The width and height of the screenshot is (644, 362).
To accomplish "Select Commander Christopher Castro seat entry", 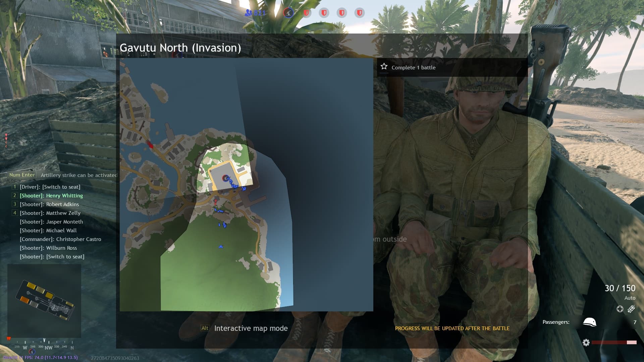I will (x=60, y=239).
